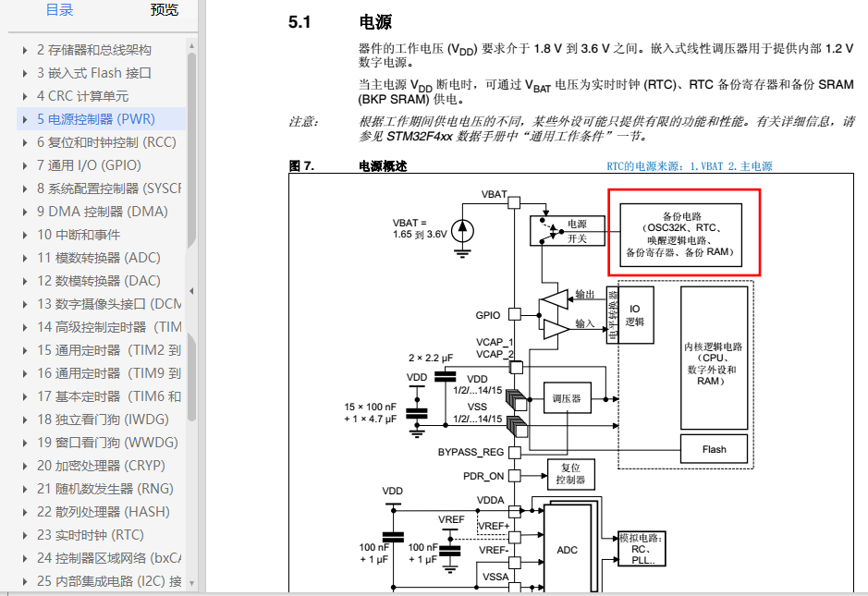The width and height of the screenshot is (868, 596).
Task: Jump to 7 通用 I/O (GPIO)
Action: click(89, 165)
